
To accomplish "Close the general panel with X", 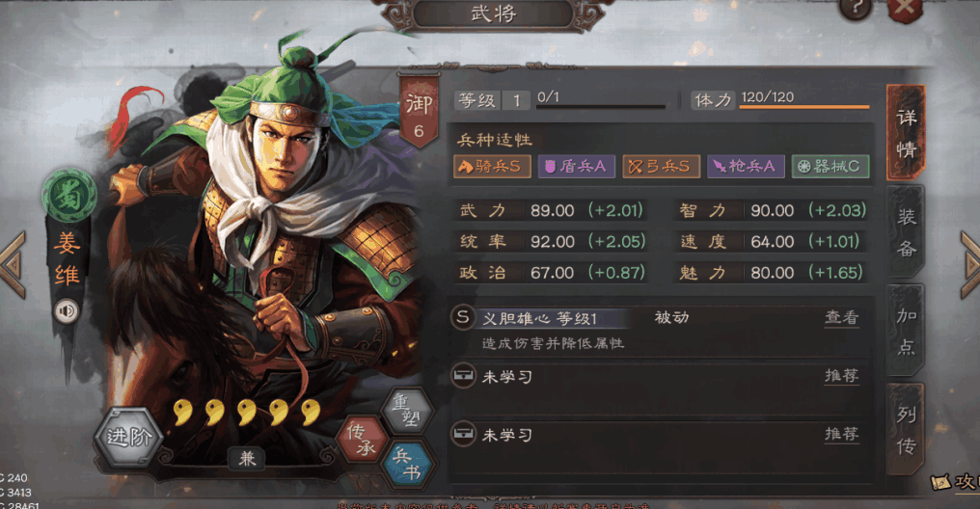I will coord(905,9).
